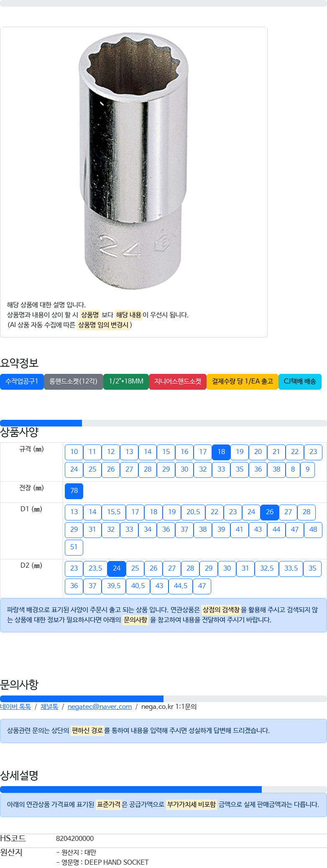Click the 롱핸드소켓(12각) tag
Image resolution: width=327 pixels, height=868 pixels.
pos(74,381)
